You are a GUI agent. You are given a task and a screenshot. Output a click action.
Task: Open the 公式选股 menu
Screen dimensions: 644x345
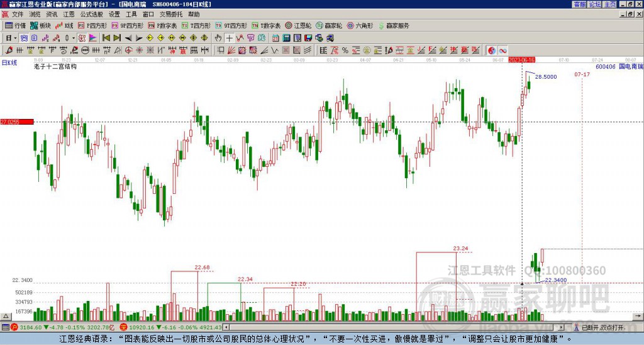[x=92, y=14]
